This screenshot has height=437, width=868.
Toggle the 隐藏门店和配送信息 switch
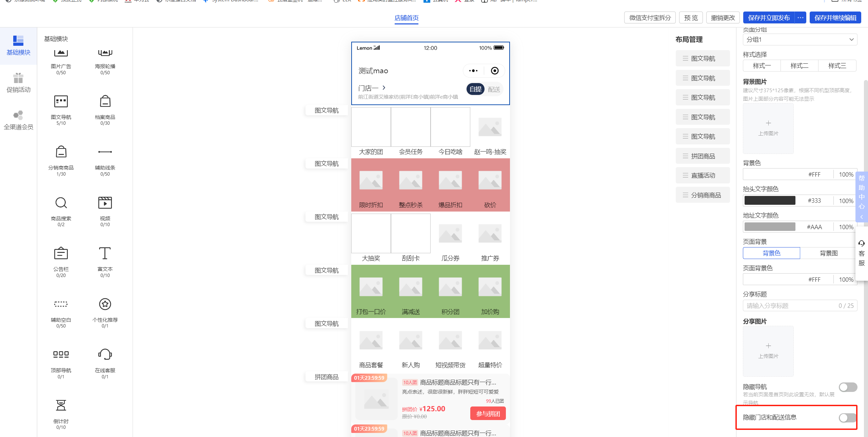click(x=848, y=418)
